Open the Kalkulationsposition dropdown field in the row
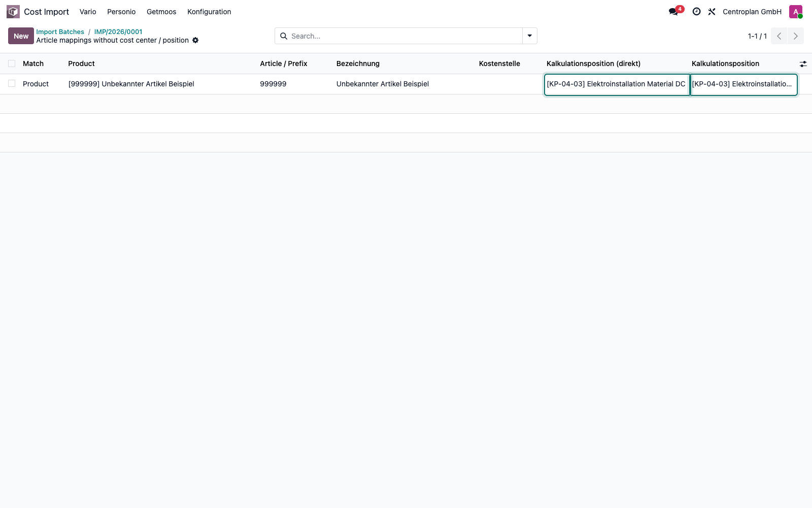This screenshot has height=508, width=812. tap(744, 84)
